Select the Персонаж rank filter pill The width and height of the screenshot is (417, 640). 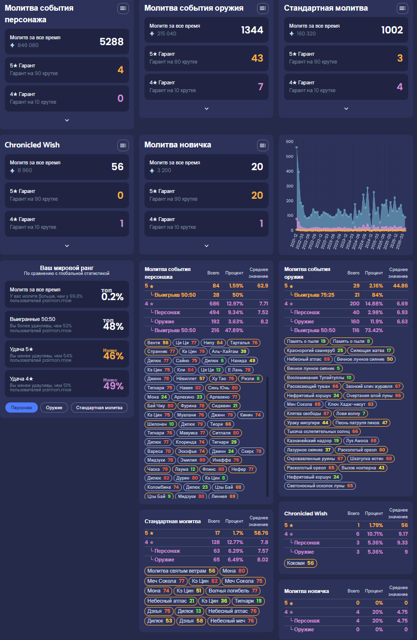(x=22, y=407)
